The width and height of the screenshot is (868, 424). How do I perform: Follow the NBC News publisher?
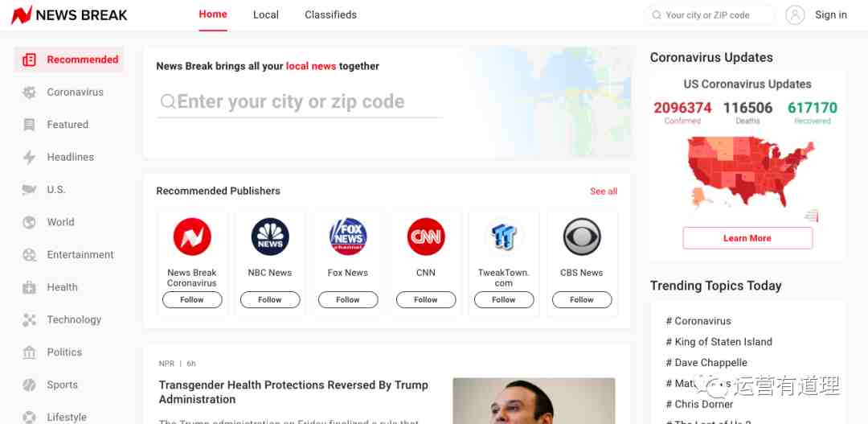click(x=270, y=300)
